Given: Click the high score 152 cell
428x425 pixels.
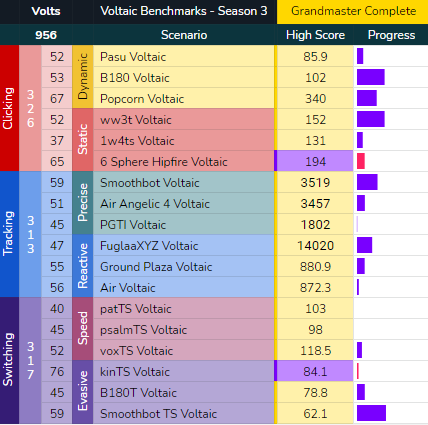Looking at the screenshot, I should tap(315, 120).
